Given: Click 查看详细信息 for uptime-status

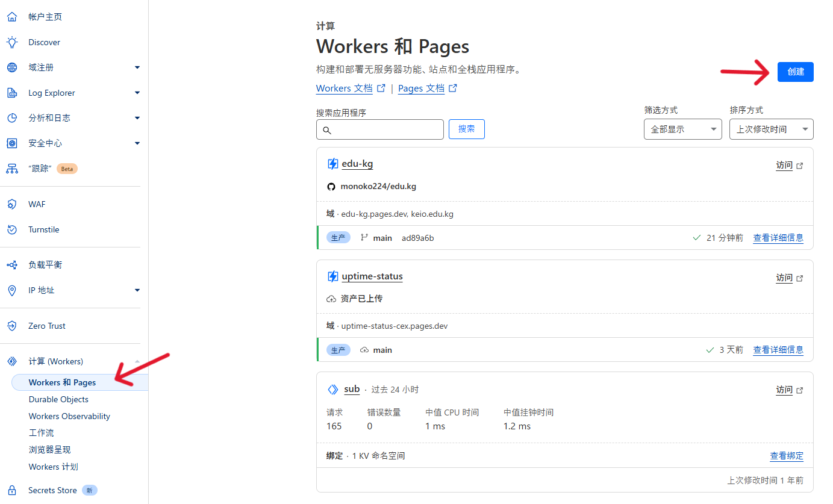Looking at the screenshot, I should pyautogui.click(x=778, y=350).
